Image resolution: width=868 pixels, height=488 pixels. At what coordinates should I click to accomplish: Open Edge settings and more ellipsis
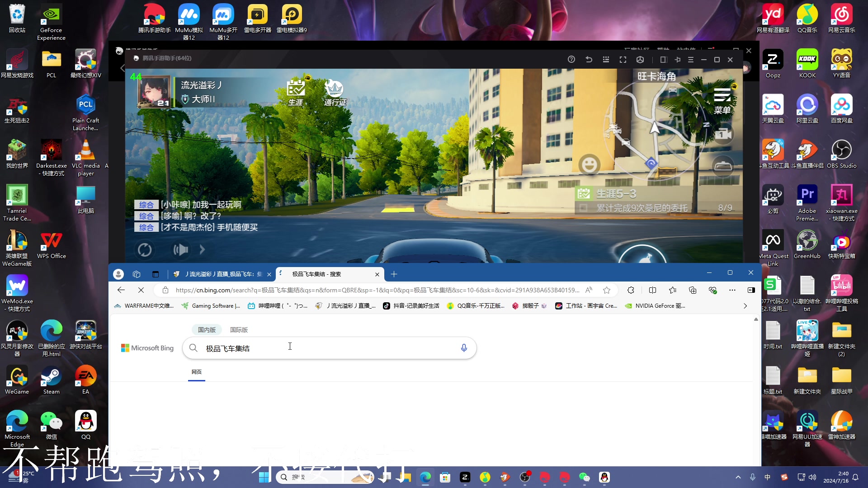732,290
